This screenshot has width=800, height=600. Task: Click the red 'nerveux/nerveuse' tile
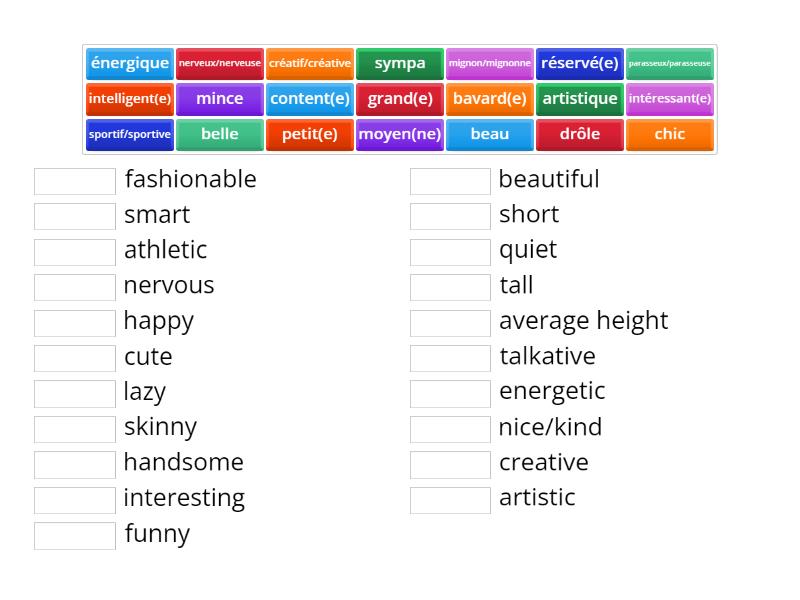pyautogui.click(x=220, y=64)
